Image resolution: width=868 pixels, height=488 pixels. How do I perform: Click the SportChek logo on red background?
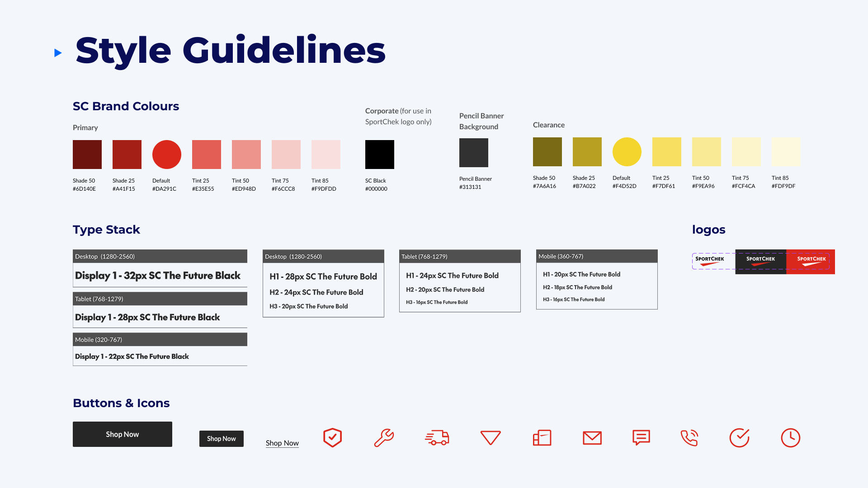tap(811, 262)
